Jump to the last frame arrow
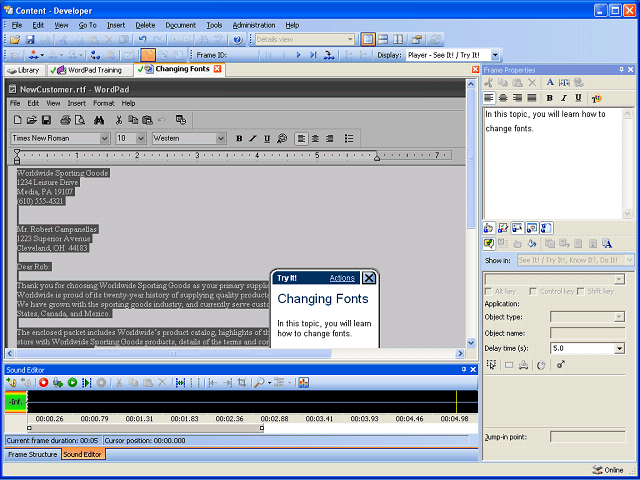The height and width of the screenshot is (480, 640). 313,55
